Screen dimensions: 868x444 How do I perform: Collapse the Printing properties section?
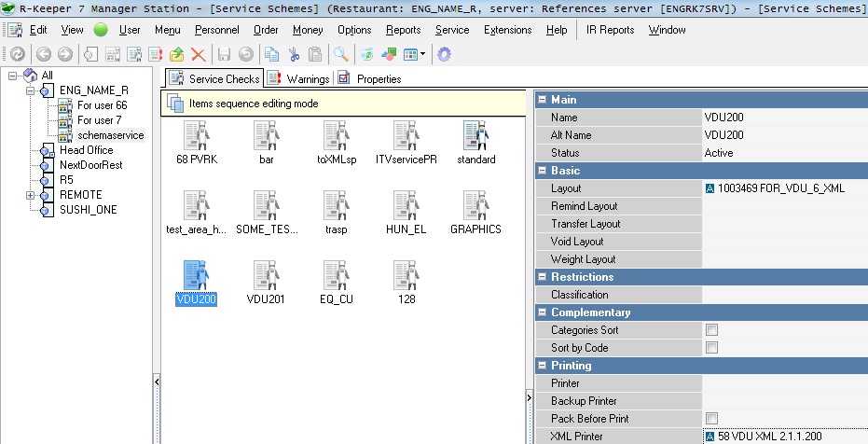point(542,366)
